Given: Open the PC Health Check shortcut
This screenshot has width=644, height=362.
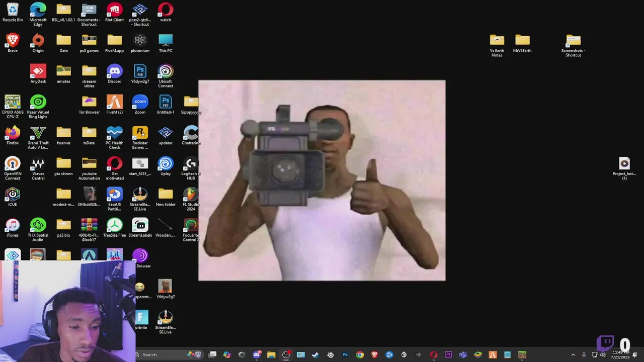Looking at the screenshot, I should click(x=114, y=137).
